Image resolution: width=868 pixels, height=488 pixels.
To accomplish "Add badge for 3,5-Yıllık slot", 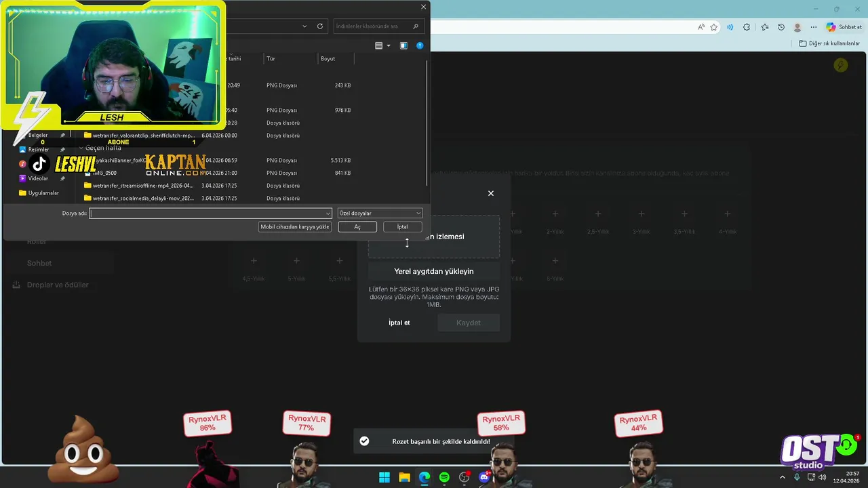I will pyautogui.click(x=684, y=213).
